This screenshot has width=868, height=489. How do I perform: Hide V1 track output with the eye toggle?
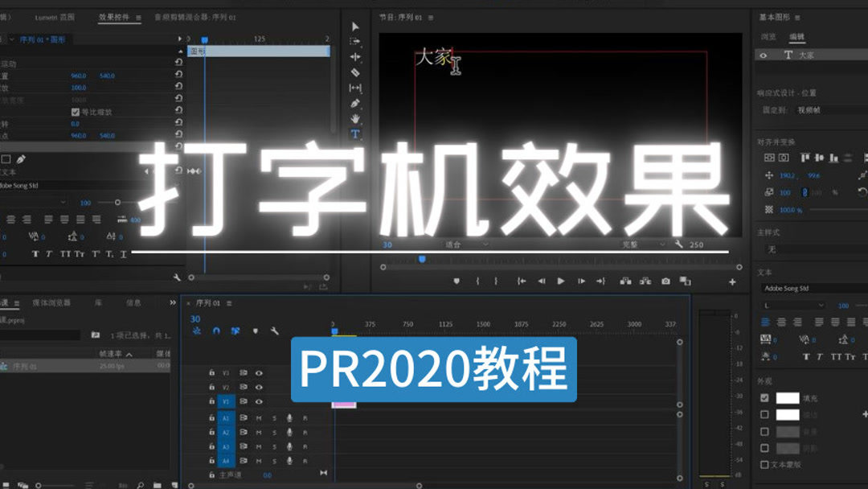pos(259,402)
